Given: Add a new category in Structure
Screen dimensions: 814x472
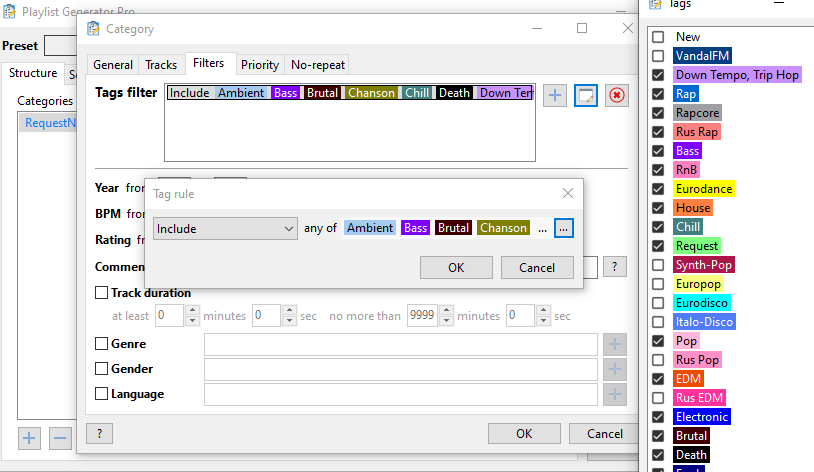Looking at the screenshot, I should pos(29,438).
